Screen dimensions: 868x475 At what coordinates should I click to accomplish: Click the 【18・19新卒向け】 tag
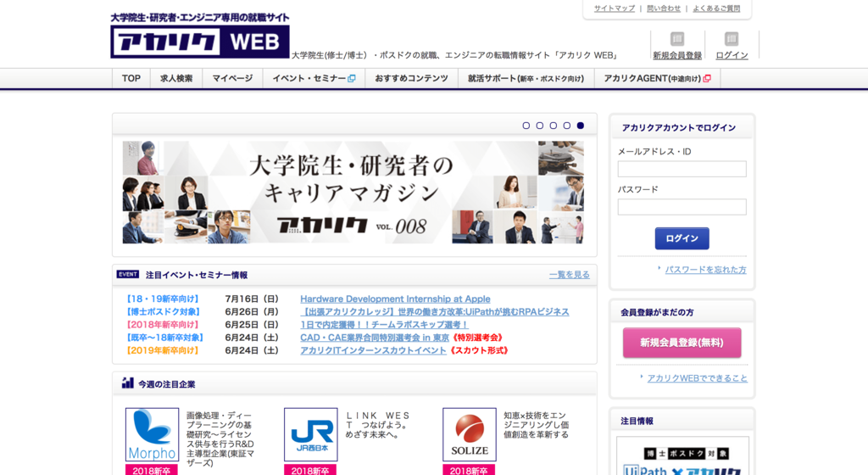pyautogui.click(x=162, y=299)
